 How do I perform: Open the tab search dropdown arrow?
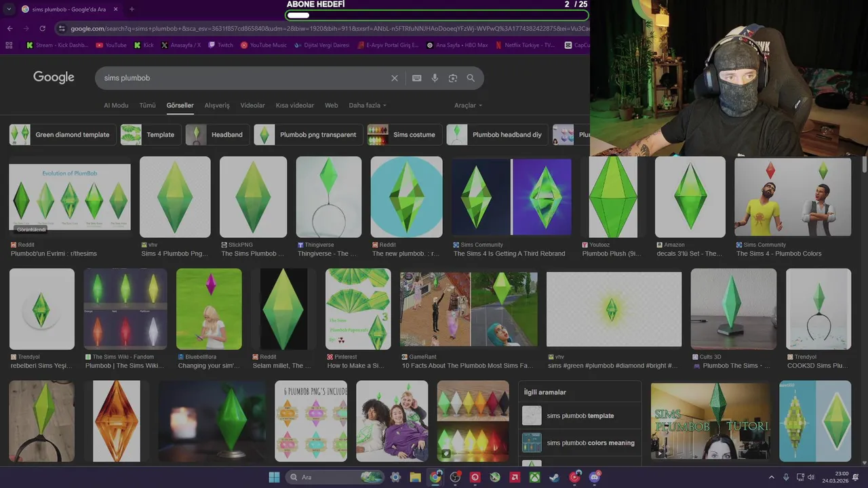pyautogui.click(x=9, y=9)
